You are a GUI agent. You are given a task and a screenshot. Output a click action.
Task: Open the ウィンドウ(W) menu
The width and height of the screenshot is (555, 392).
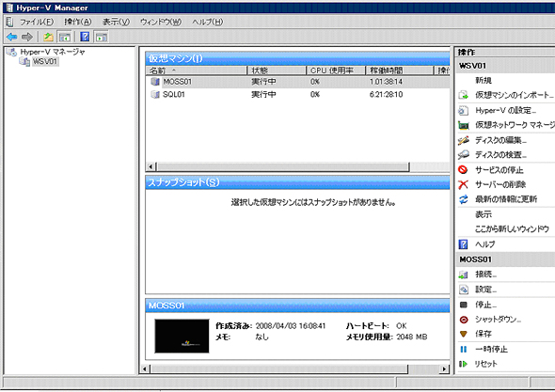(x=161, y=22)
